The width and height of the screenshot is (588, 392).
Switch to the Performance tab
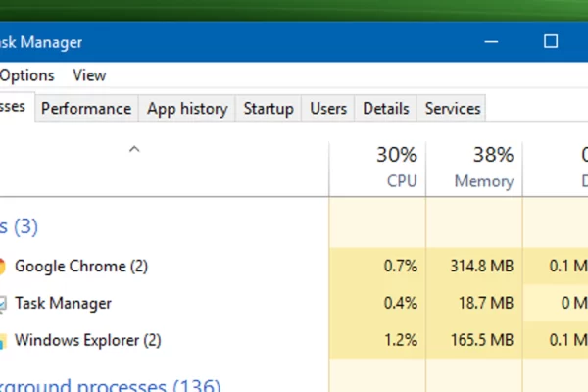pyautogui.click(x=86, y=109)
